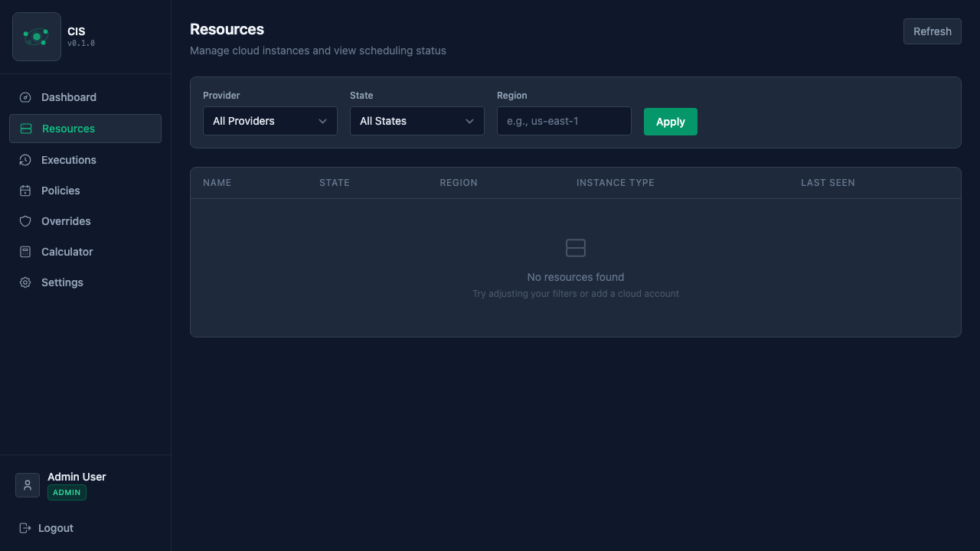
Task: Select Resources in the sidebar
Action: (x=85, y=129)
